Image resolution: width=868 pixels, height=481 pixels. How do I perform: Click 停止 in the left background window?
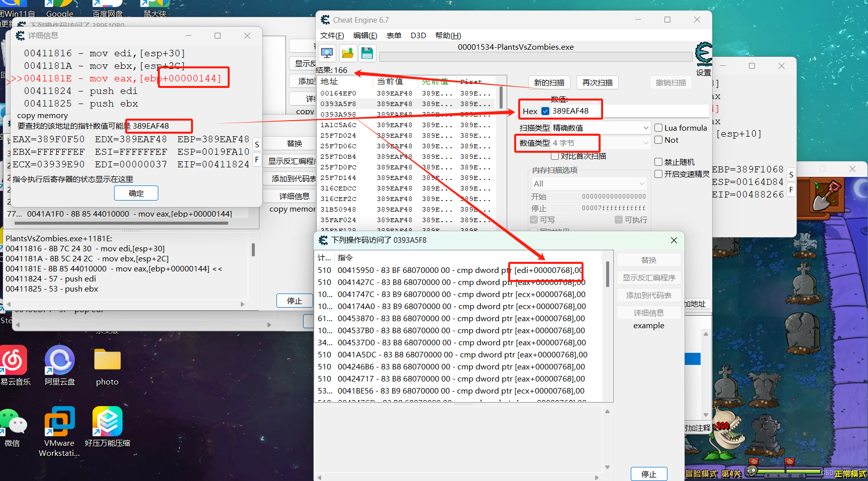[x=295, y=301]
